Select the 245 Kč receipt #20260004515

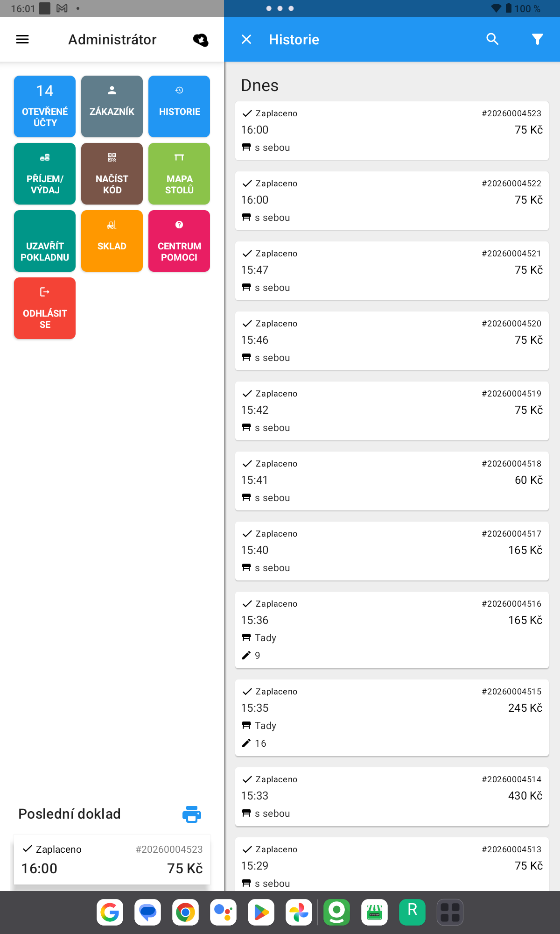click(x=392, y=717)
